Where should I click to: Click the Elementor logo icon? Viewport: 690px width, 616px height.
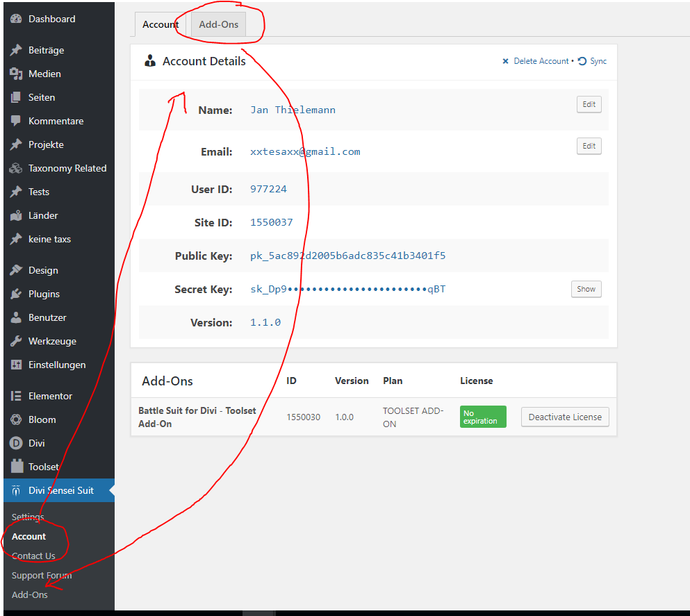[x=16, y=396]
